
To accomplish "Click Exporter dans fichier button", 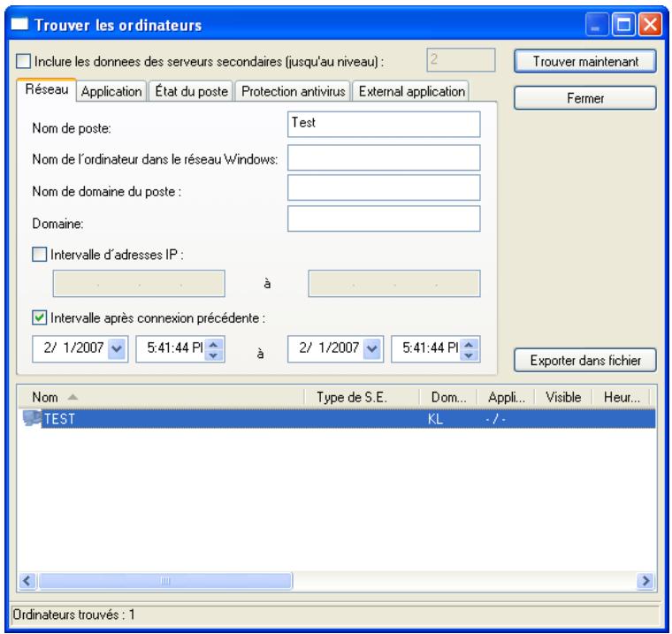I will 585,360.
